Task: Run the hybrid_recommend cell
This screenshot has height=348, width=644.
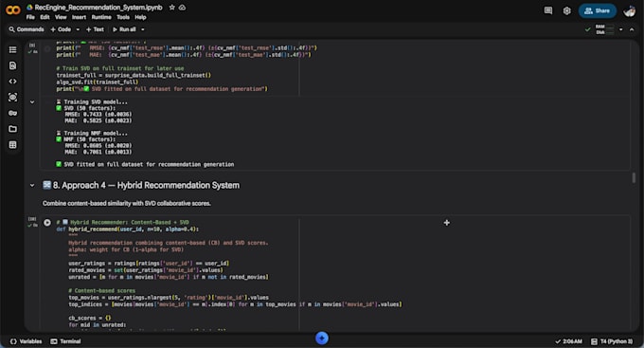Action: pos(47,223)
